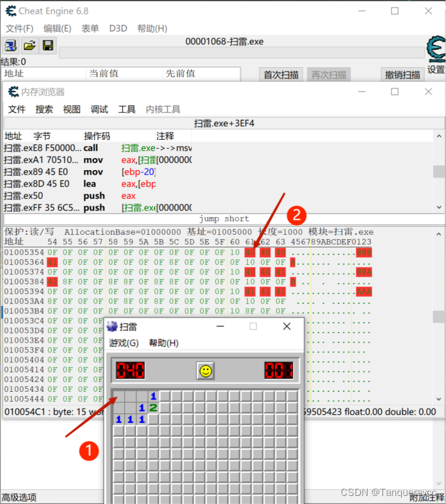
Task: Open the 视图 menu in Memory Viewer
Action: click(72, 109)
